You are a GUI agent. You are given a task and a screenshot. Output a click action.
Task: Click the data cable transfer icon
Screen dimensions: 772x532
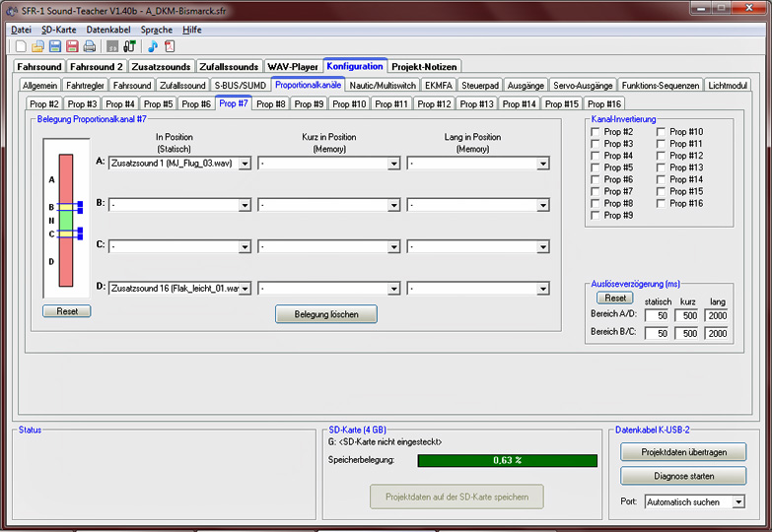[x=129, y=46]
